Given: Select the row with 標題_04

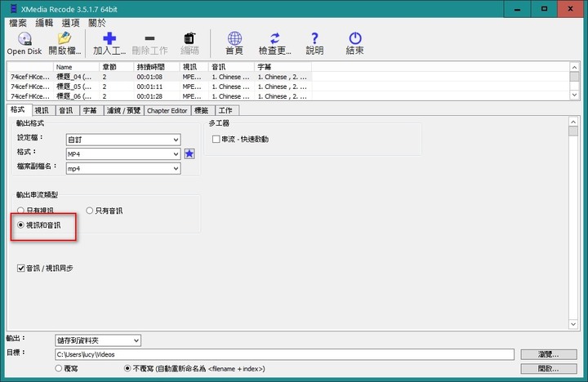Looking at the screenshot, I should 159,77.
